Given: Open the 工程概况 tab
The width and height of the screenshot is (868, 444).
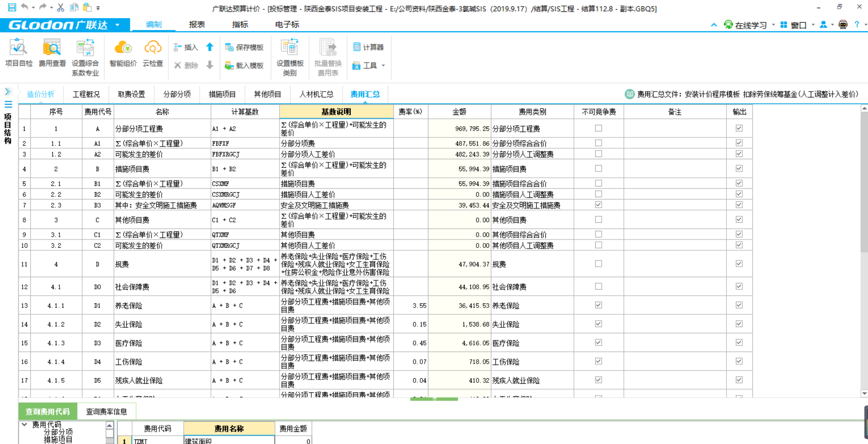Looking at the screenshot, I should (x=86, y=94).
